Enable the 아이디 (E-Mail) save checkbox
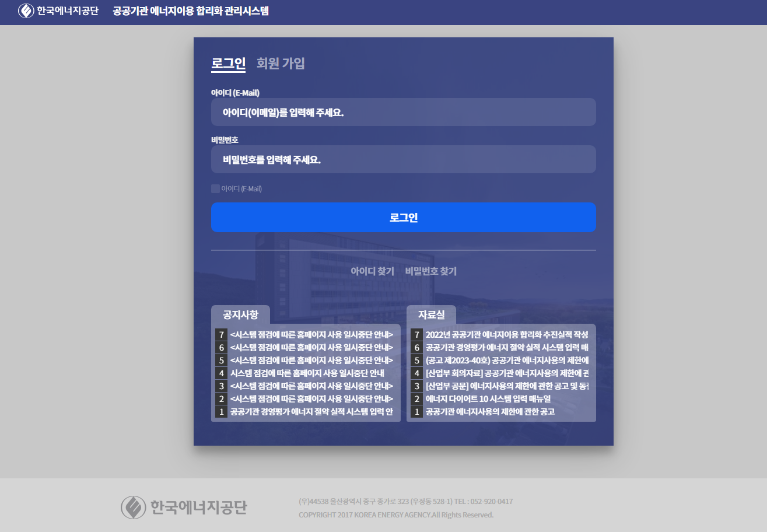This screenshot has width=767, height=532. pyautogui.click(x=215, y=188)
